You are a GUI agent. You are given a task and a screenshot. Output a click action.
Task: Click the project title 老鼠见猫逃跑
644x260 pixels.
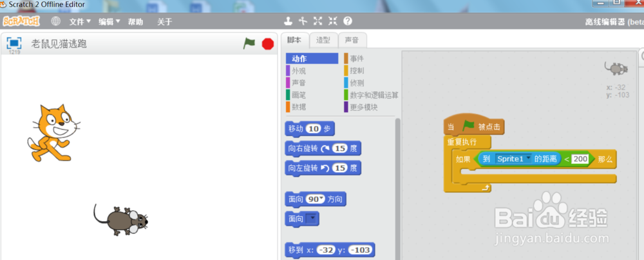point(59,44)
